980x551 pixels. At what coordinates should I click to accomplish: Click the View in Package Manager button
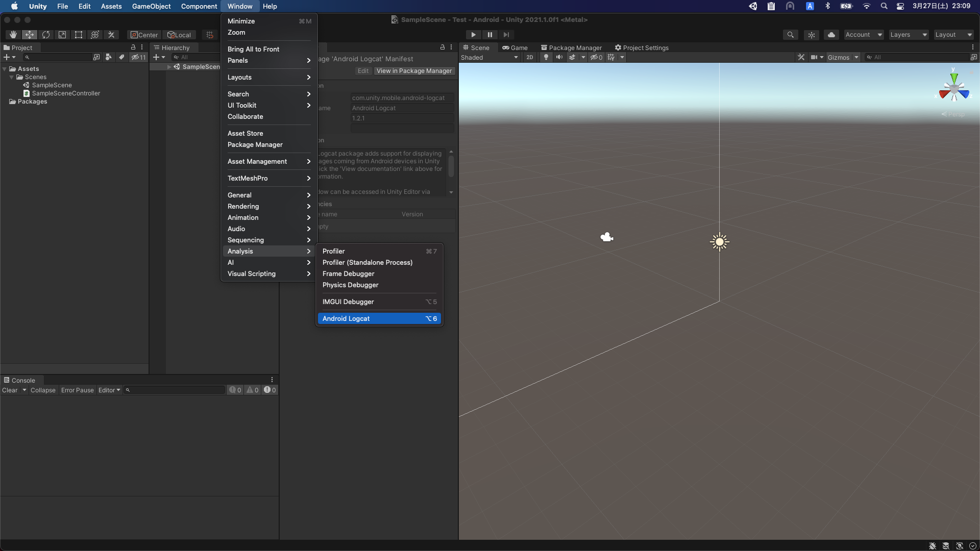coord(413,71)
